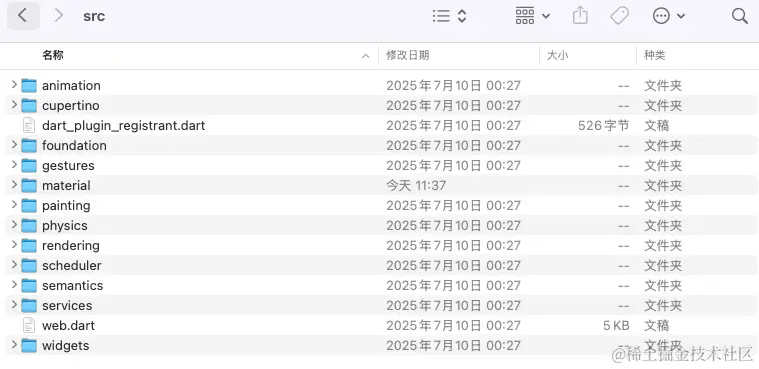Open the More actions ellipsis menu

[668, 16]
